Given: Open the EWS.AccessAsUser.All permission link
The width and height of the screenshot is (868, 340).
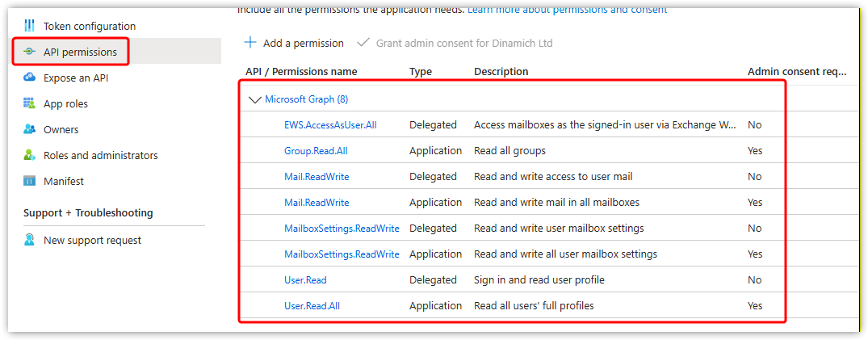Looking at the screenshot, I should coord(330,125).
